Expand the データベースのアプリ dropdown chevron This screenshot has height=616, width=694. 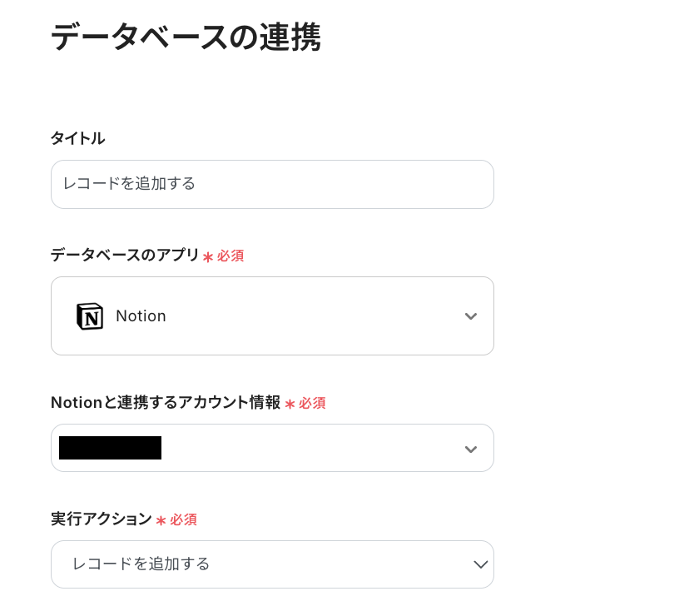tap(470, 316)
